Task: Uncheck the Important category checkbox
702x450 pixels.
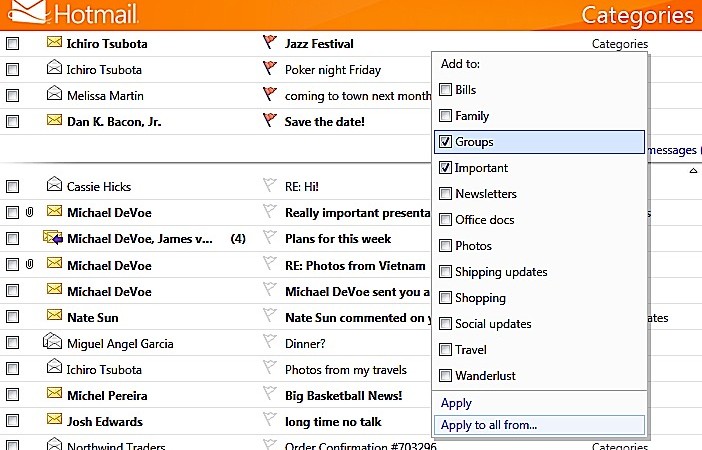Action: click(x=445, y=168)
